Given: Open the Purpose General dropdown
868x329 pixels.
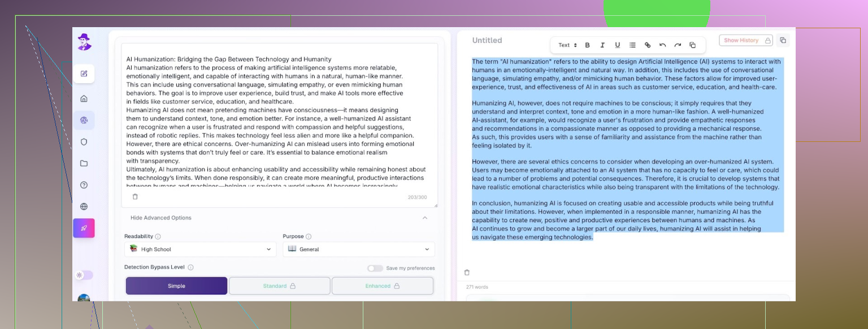Looking at the screenshot, I should pos(358,249).
